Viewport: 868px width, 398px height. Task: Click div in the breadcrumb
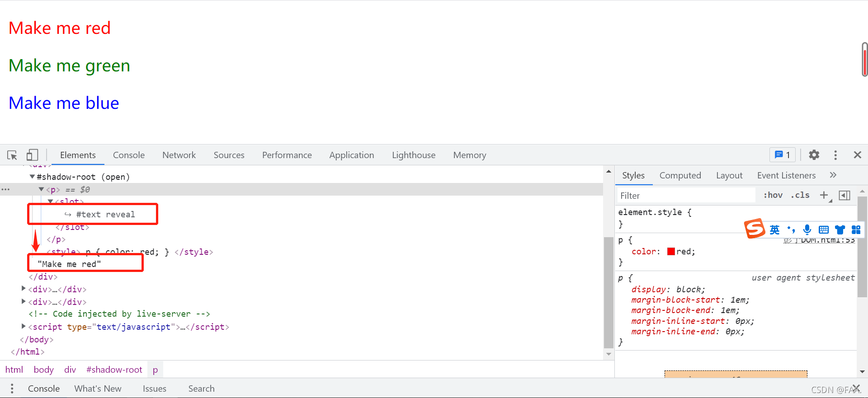click(x=70, y=370)
